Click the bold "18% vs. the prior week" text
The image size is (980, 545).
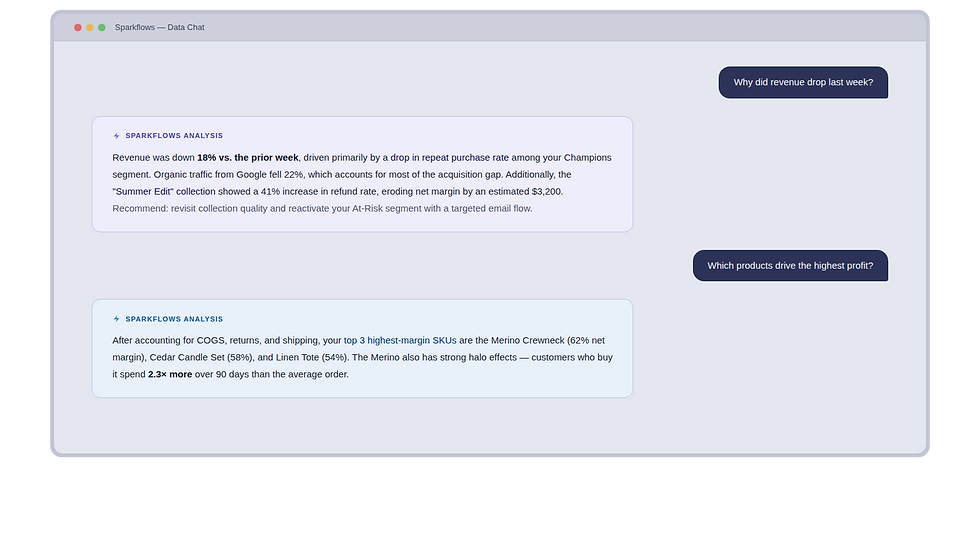pos(248,158)
